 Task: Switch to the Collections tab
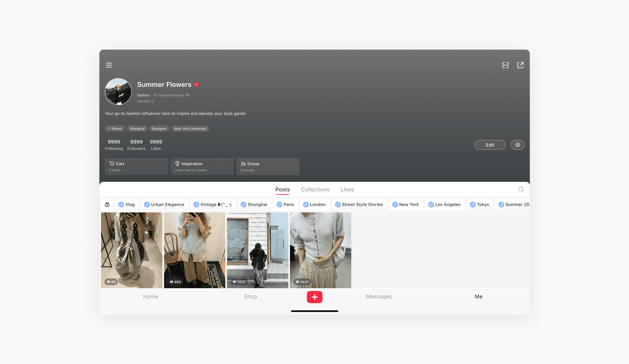pyautogui.click(x=315, y=189)
